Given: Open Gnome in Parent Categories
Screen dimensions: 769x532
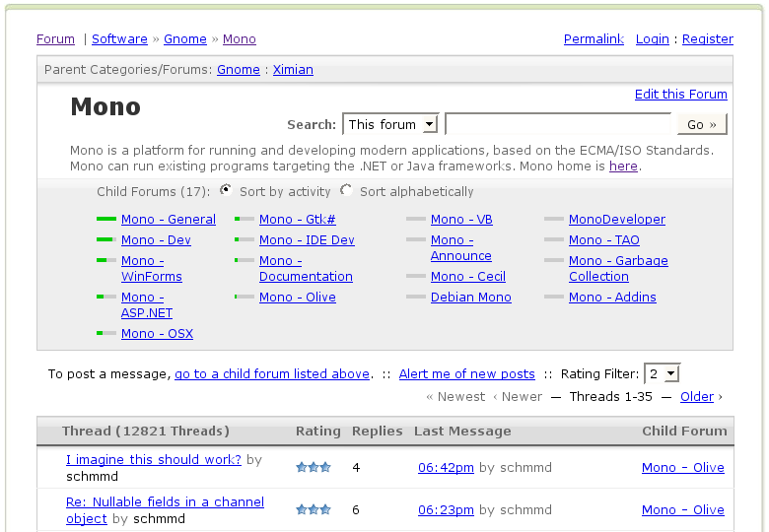Looking at the screenshot, I should click(x=239, y=70).
